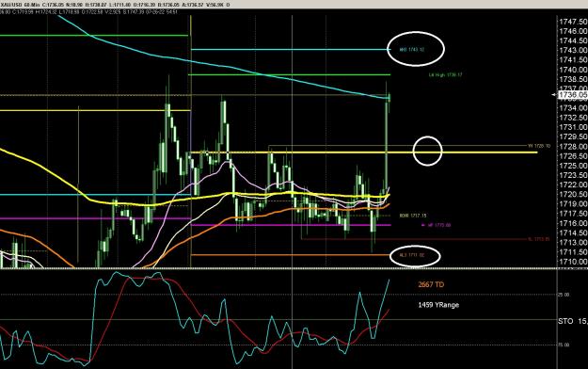Click the 25.00 stochastic scale label
The height and width of the screenshot is (369, 588).
[x=564, y=295]
